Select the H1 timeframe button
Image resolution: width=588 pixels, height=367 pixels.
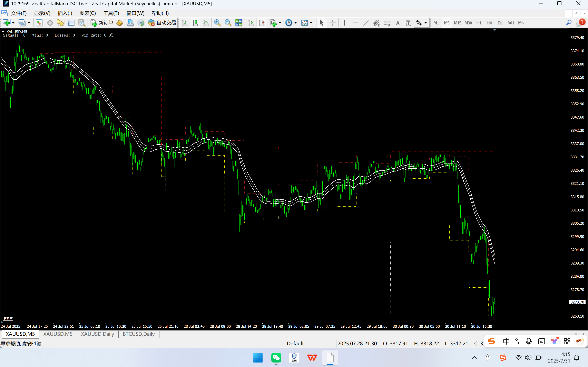tap(479, 23)
